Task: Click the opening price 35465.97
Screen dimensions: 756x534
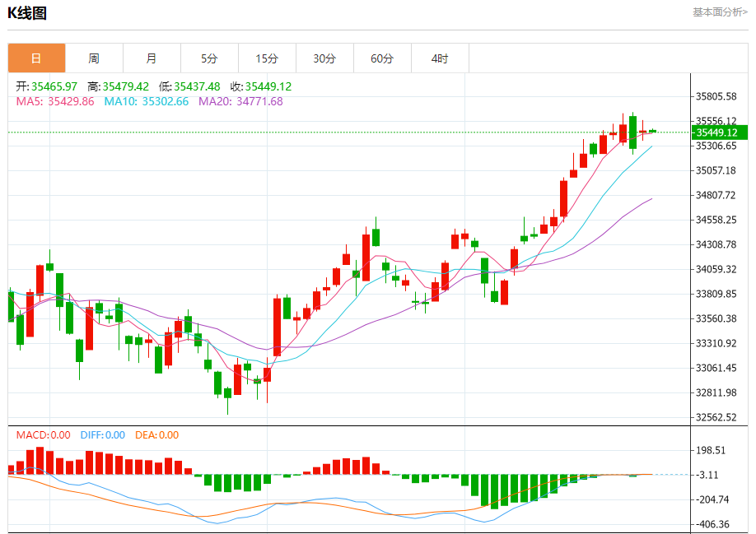Action: point(54,86)
